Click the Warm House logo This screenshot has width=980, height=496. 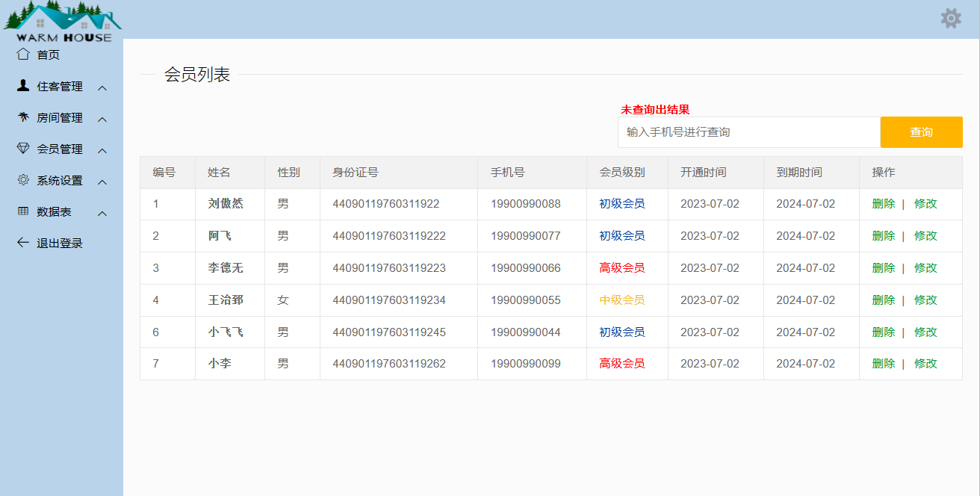point(63,21)
